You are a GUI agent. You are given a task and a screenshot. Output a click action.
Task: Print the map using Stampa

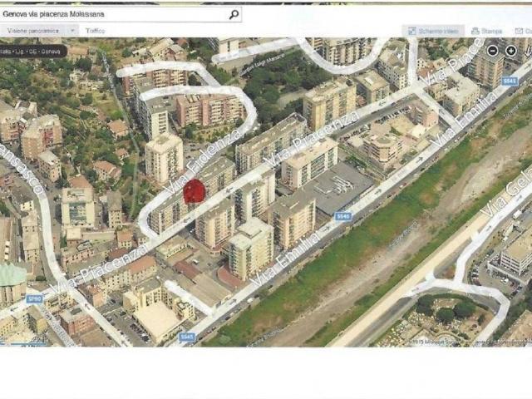pos(486,31)
